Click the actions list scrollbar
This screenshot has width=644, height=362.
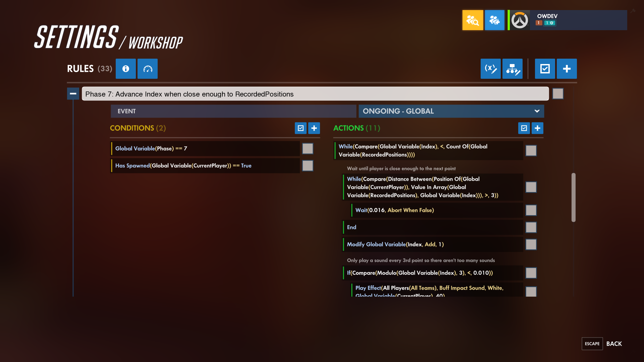click(574, 197)
